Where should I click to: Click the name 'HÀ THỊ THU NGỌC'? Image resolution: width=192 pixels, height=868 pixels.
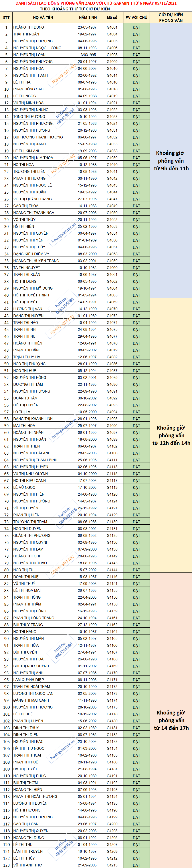pos(29,748)
